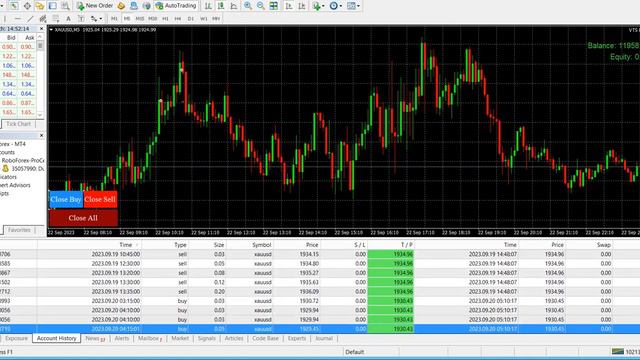This screenshot has height=360, width=640.
Task: Switch chart to M1 timeframe
Action: tap(114, 18)
